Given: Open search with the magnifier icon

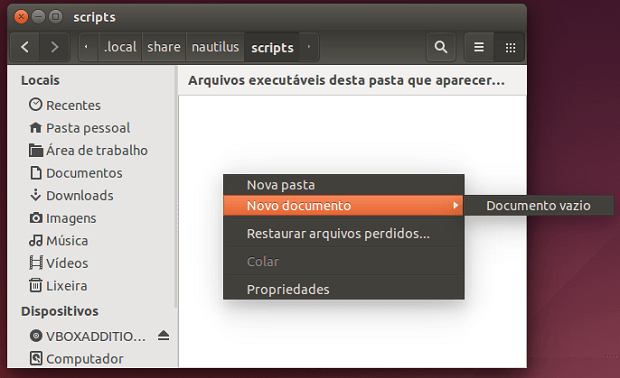Looking at the screenshot, I should (x=441, y=47).
